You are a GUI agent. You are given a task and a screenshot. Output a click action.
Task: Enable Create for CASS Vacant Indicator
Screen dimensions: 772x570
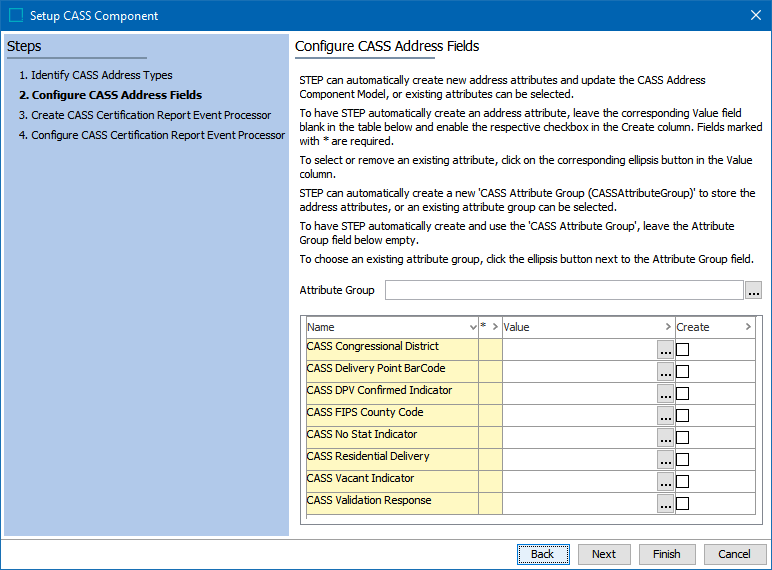tap(682, 481)
